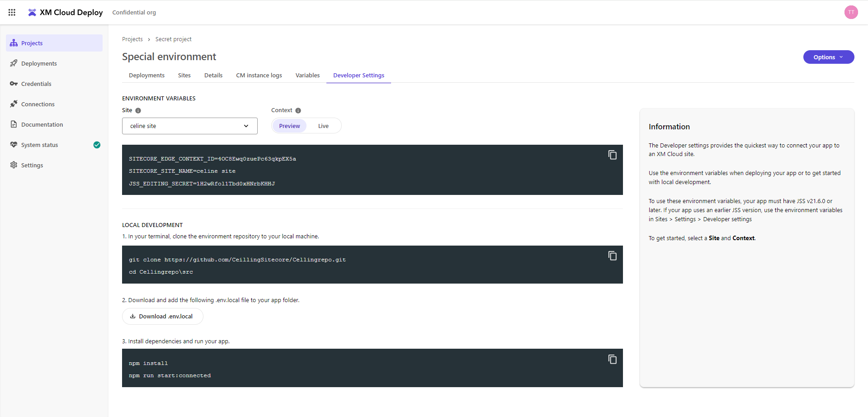Open the user avatar menu
Image resolution: width=868 pixels, height=417 pixels.
tap(851, 12)
